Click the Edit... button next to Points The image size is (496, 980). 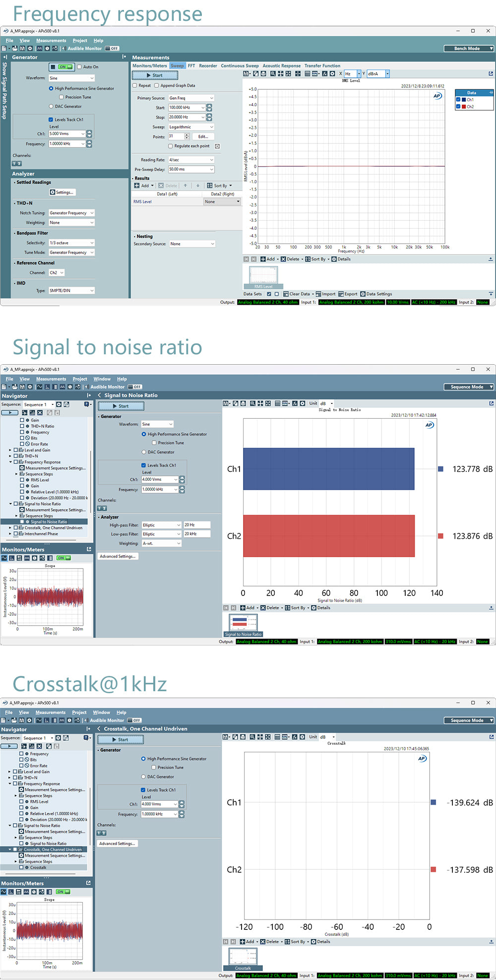[x=203, y=136]
